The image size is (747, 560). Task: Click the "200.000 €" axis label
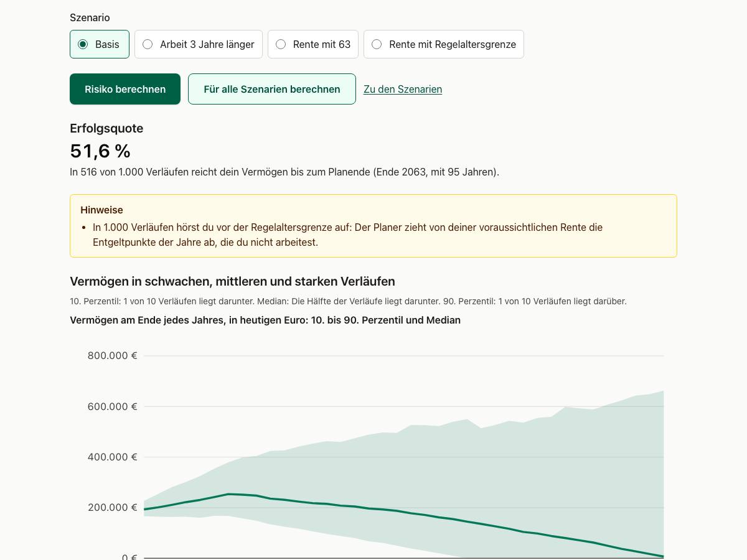(113, 508)
